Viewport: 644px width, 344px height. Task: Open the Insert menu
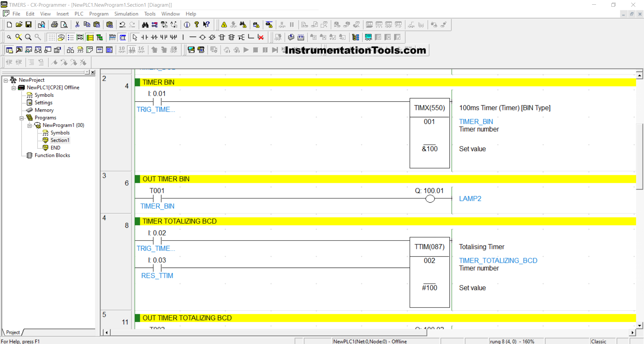click(62, 14)
